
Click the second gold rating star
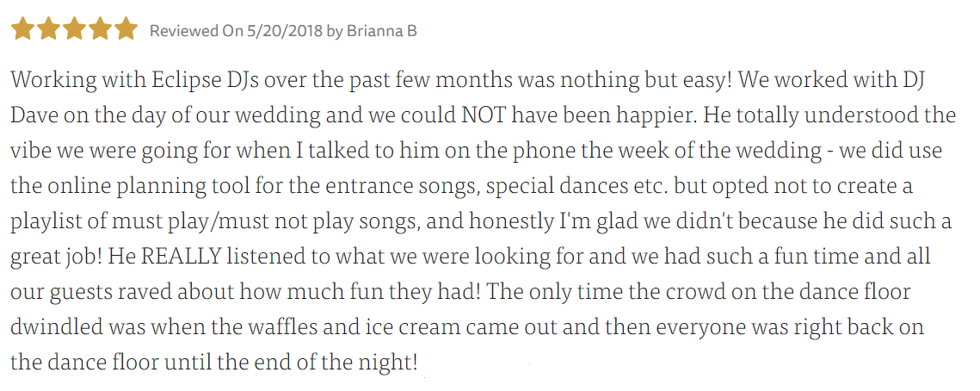(49, 28)
